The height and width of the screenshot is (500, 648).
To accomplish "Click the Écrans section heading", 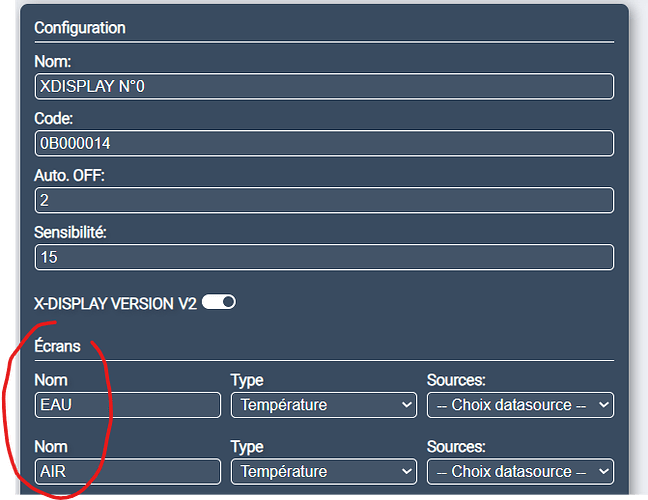I will tap(58, 348).
